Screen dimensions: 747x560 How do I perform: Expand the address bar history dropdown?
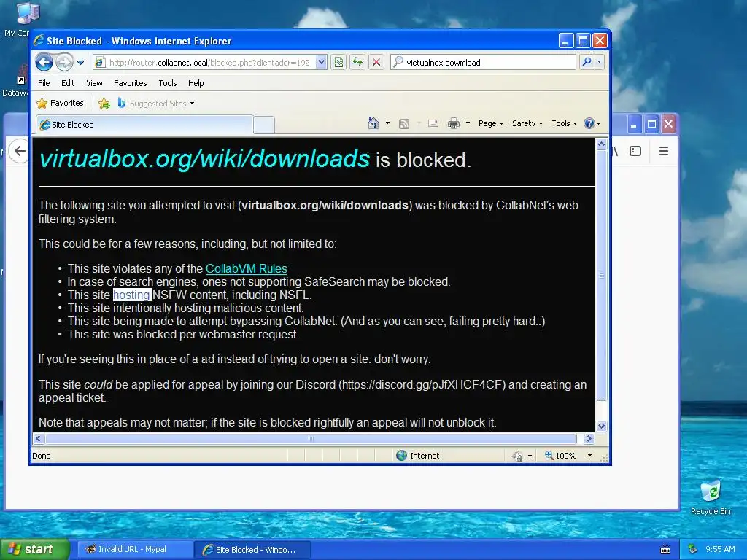click(x=321, y=63)
